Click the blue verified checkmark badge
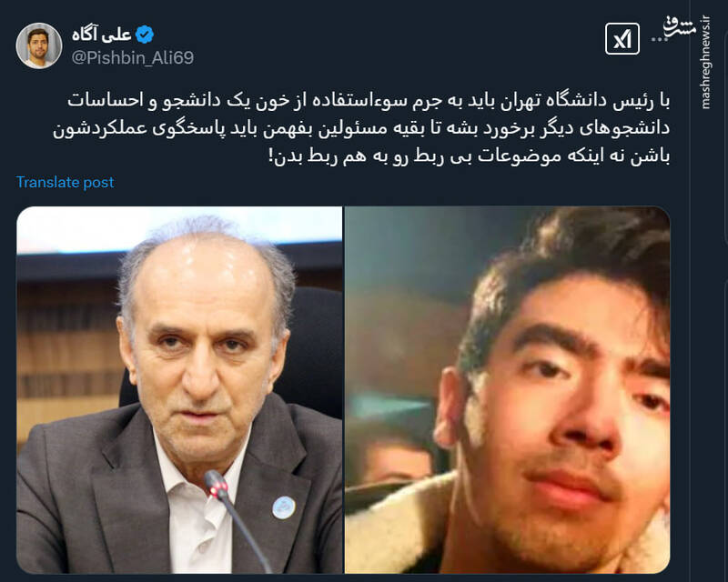Viewport: 728px width, 582px height. (x=145, y=35)
